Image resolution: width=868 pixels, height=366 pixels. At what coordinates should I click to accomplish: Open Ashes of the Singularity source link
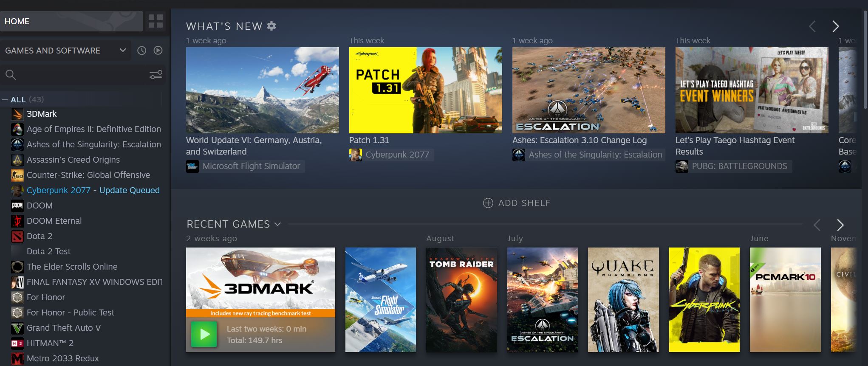[588, 155]
